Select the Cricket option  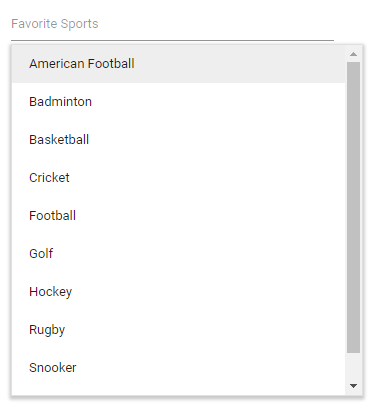click(x=178, y=178)
